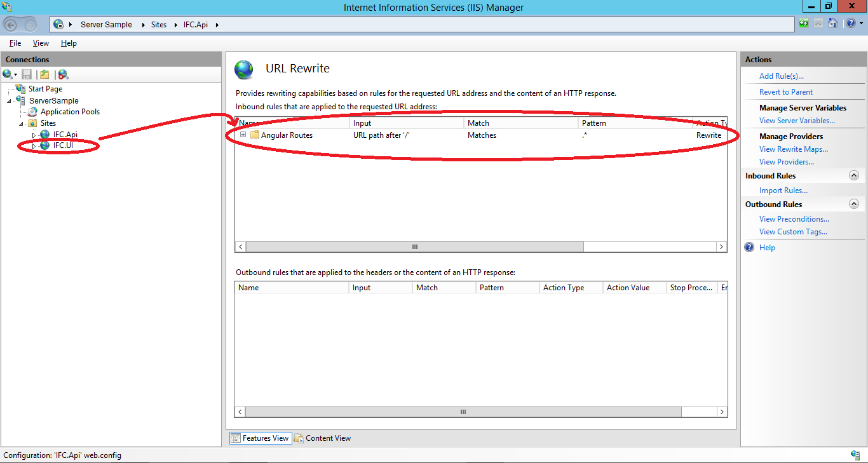Collapse the Inbound Rules actions section
Screen dimensions: 868x463
[x=854, y=175]
